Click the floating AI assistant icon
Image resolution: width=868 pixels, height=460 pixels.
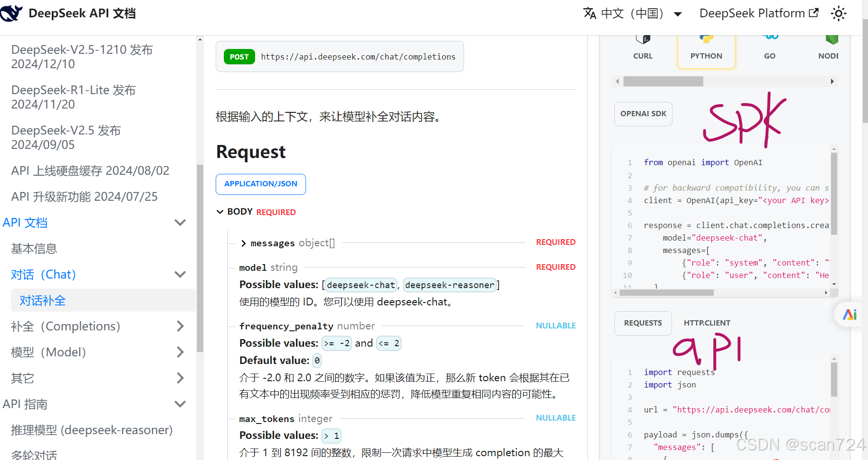tap(850, 315)
